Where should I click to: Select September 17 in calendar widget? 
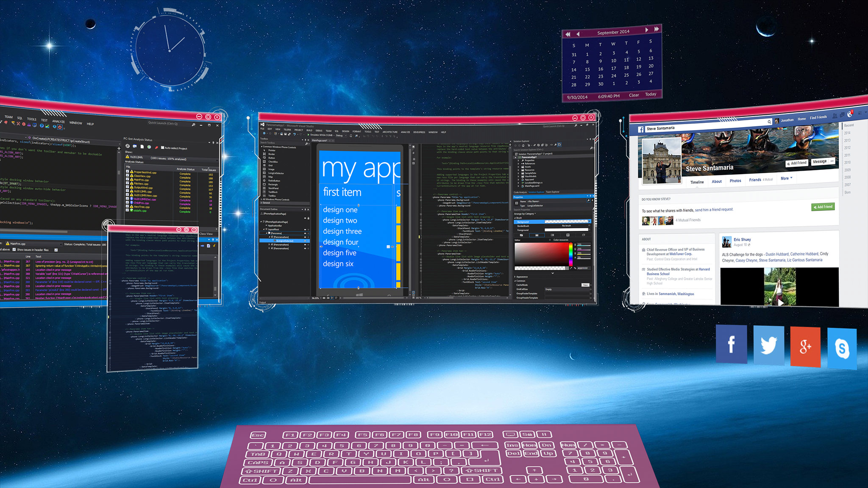[613, 68]
